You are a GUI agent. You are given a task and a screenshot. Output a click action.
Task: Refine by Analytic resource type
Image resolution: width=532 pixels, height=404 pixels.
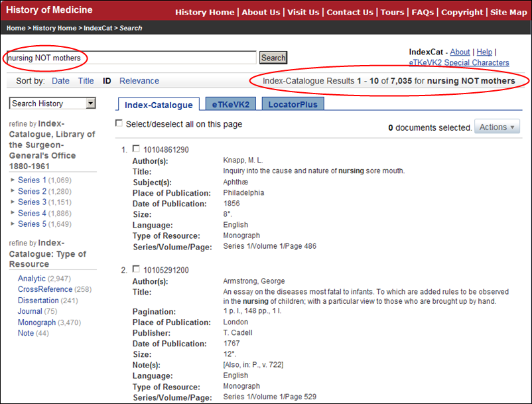click(x=32, y=279)
